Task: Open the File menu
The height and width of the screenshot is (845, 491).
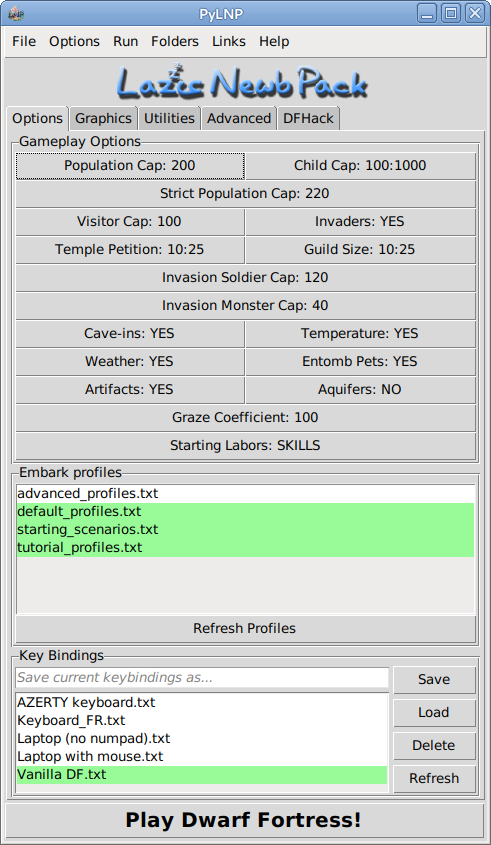Action: point(24,41)
